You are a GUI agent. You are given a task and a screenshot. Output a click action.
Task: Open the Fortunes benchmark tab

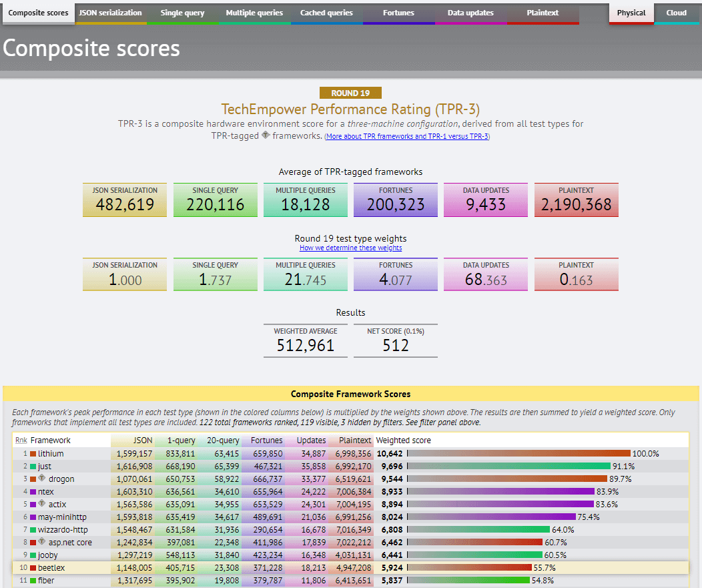[398, 12]
